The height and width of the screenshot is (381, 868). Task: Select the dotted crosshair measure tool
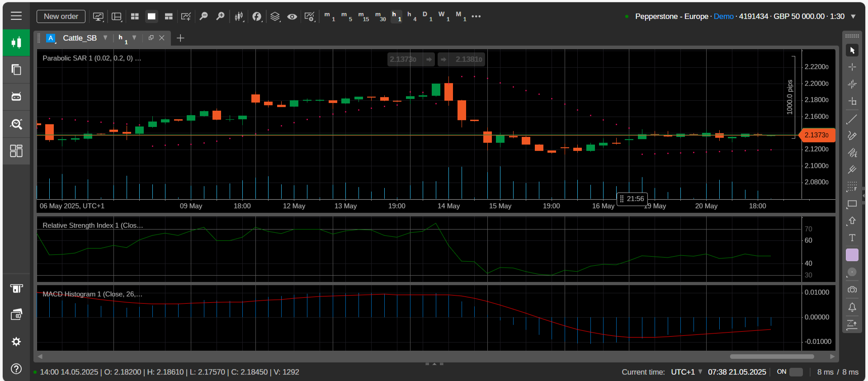point(852,84)
